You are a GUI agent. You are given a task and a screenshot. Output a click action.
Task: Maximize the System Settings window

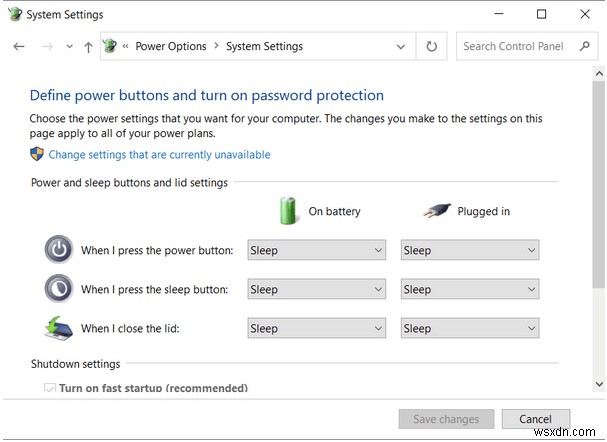point(542,14)
